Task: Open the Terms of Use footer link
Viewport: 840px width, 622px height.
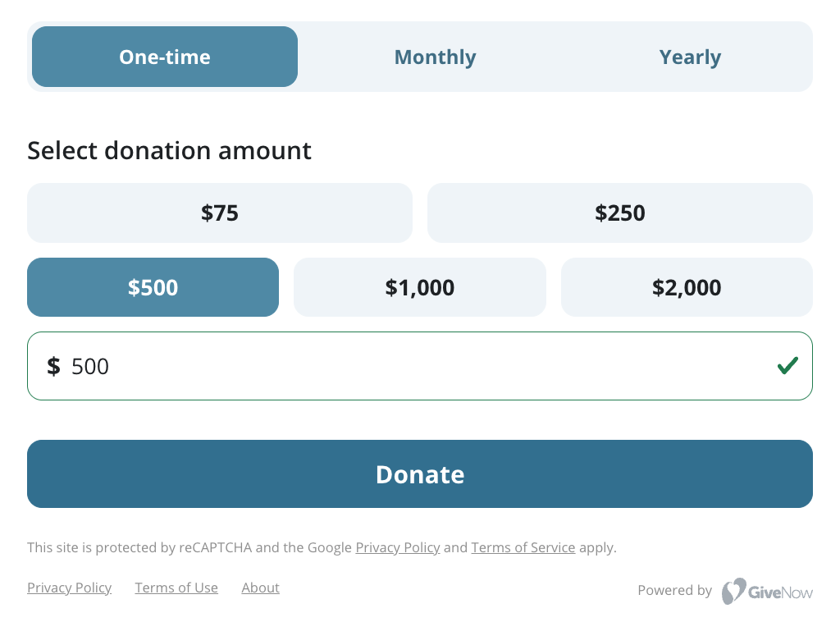Action: [x=176, y=588]
